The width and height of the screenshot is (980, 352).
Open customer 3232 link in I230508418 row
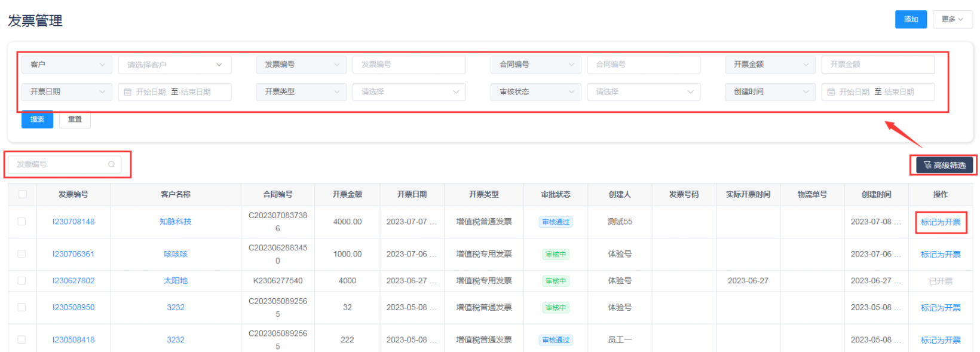tap(176, 339)
